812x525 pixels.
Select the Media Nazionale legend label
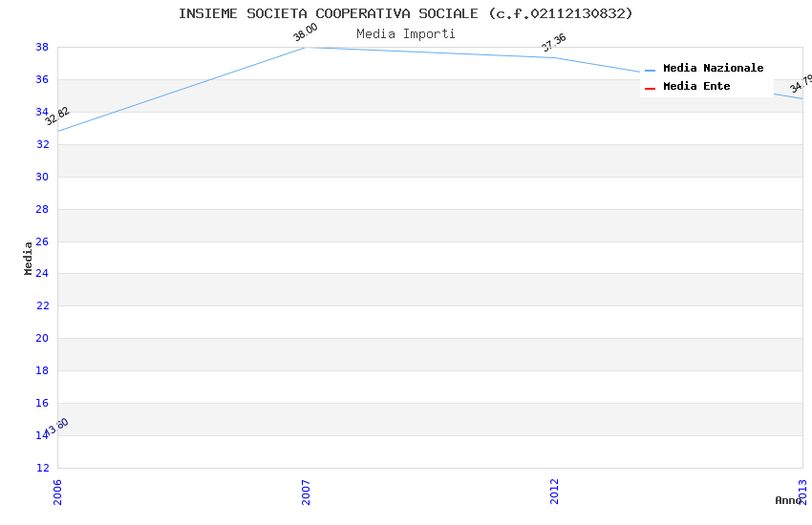click(x=713, y=69)
